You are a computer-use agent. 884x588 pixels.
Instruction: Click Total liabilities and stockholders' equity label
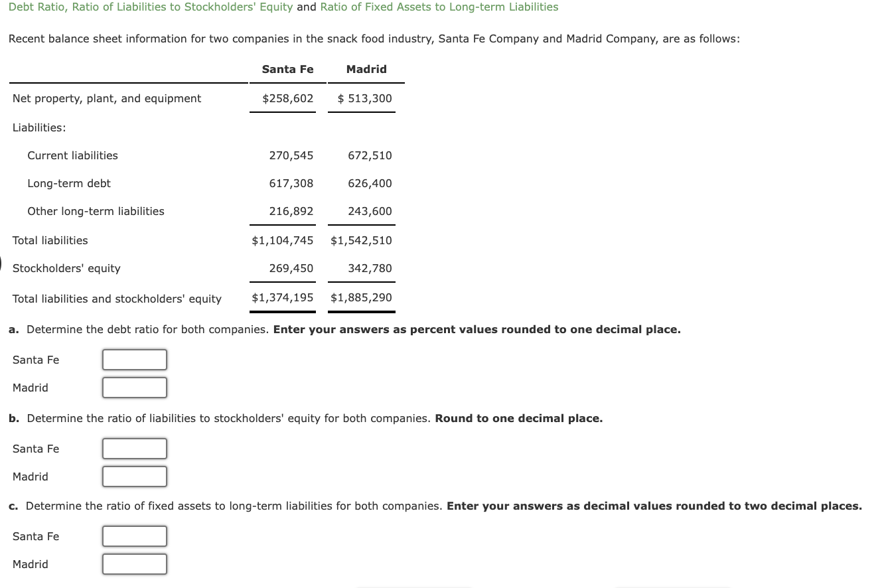(117, 299)
